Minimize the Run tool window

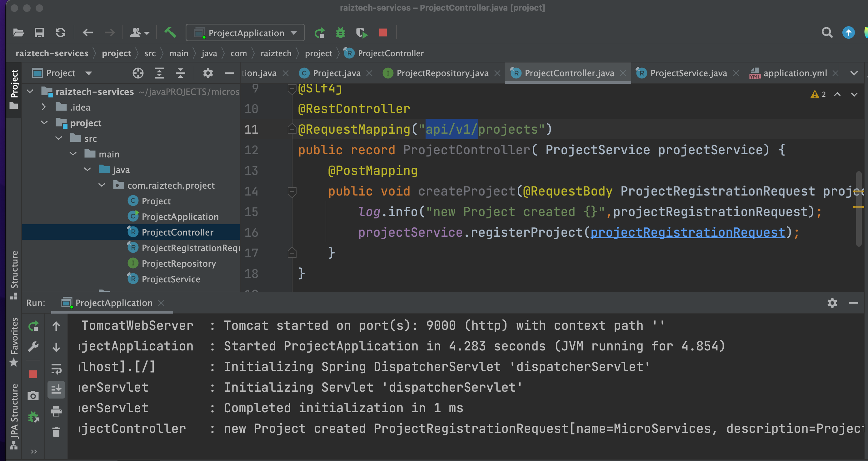[x=854, y=303]
